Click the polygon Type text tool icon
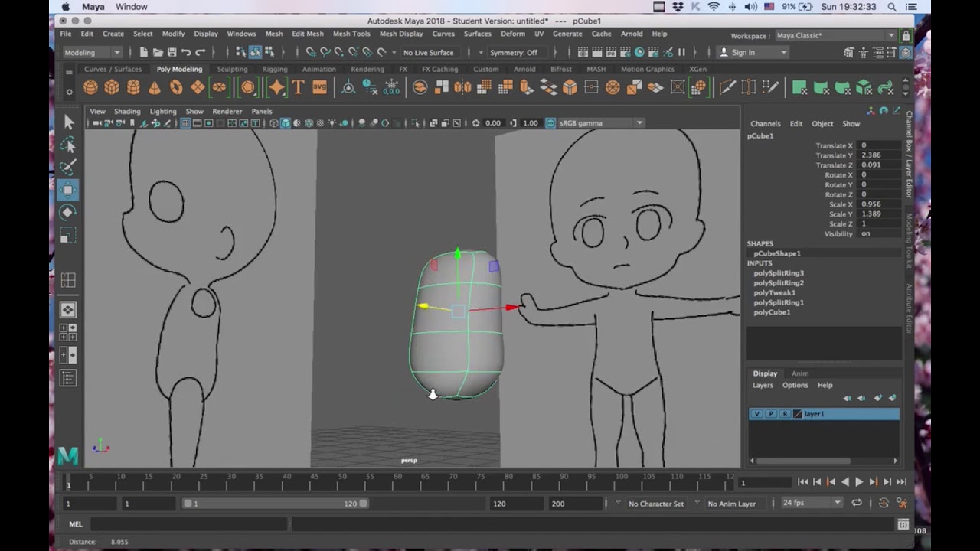The image size is (980, 551). (298, 87)
